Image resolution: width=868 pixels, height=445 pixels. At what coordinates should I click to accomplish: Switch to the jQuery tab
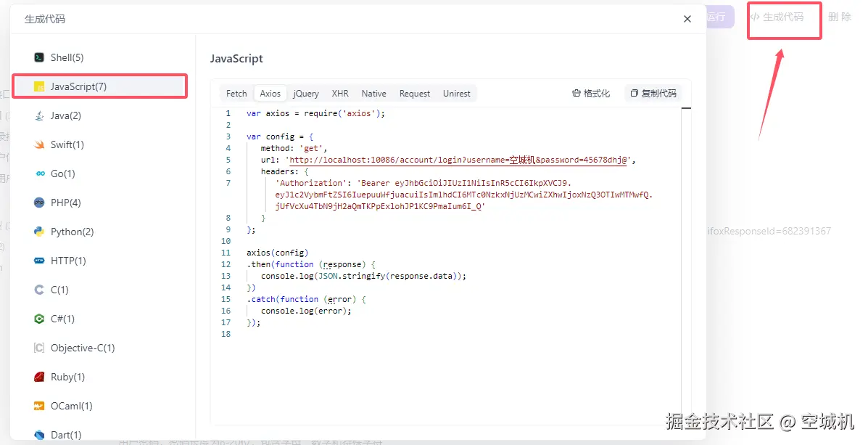305,93
